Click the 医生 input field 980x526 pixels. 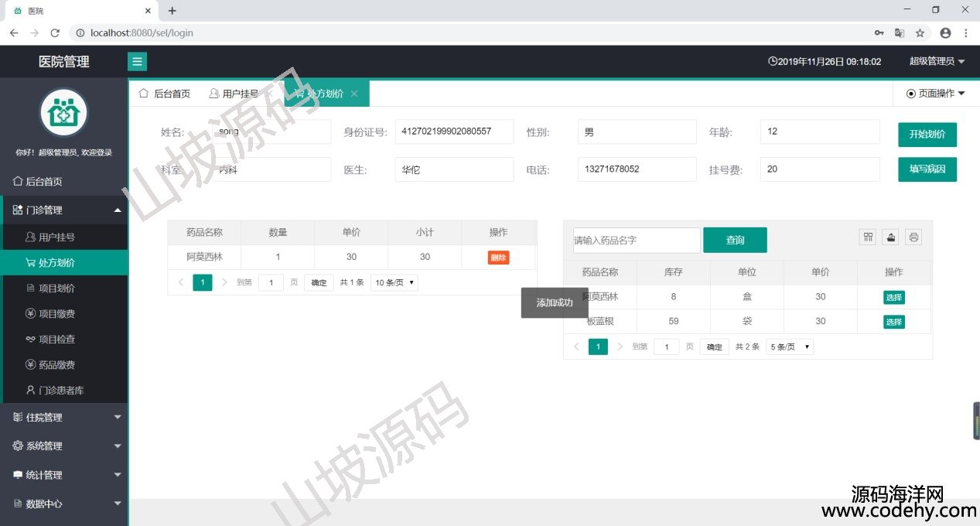pos(454,169)
